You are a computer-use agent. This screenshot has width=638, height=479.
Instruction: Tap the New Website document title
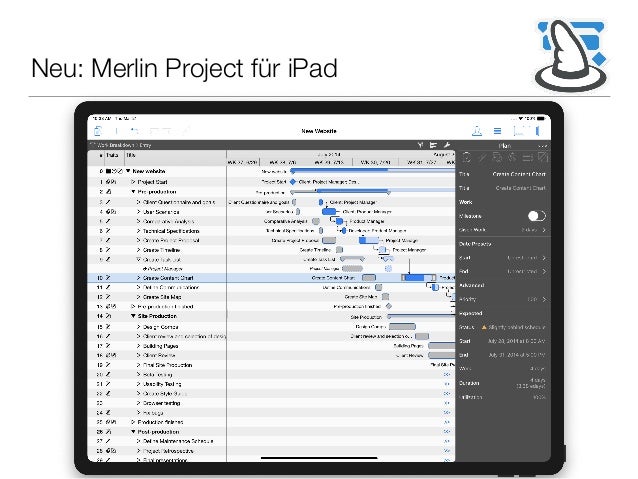[319, 131]
